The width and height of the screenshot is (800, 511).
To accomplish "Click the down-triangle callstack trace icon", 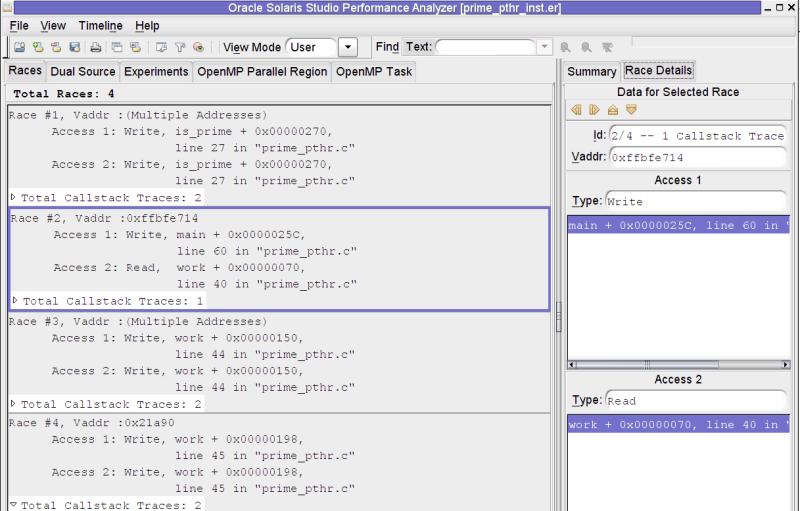I will pos(631,110).
